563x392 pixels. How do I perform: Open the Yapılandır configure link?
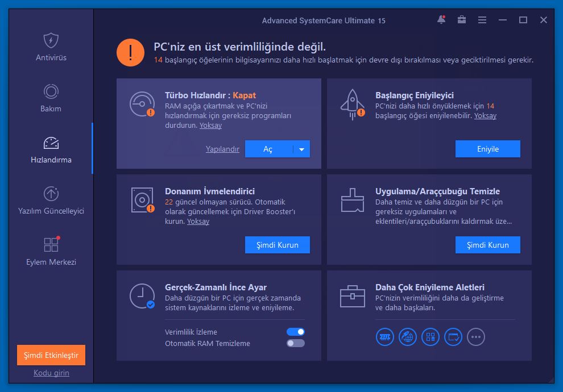[x=222, y=149]
